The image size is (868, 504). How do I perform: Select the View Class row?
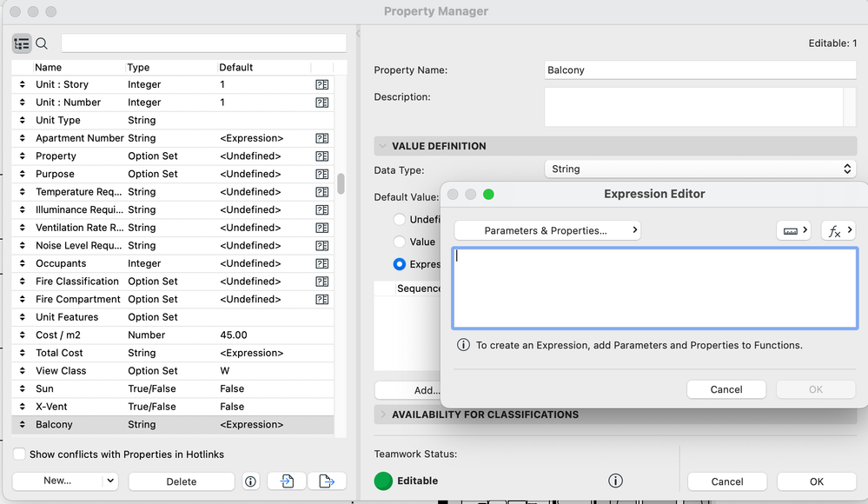[173, 371]
